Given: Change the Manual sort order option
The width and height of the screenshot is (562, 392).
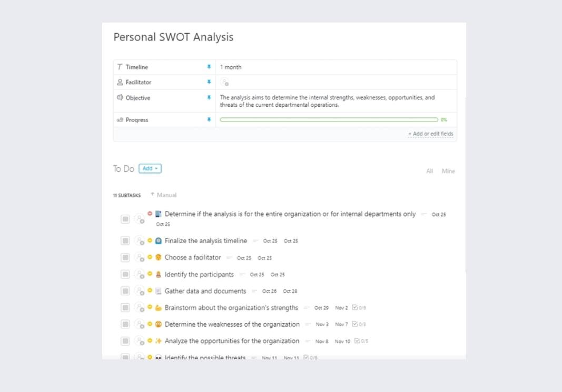Looking at the screenshot, I should [163, 195].
